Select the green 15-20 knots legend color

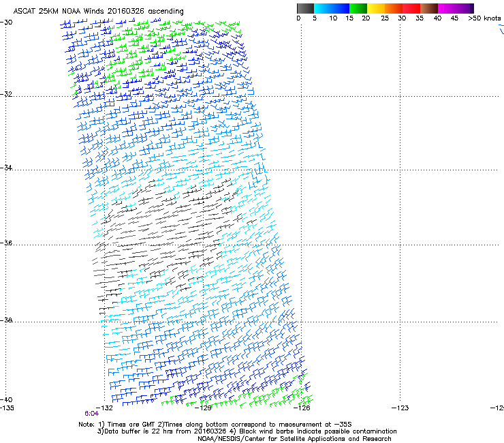(358, 8)
